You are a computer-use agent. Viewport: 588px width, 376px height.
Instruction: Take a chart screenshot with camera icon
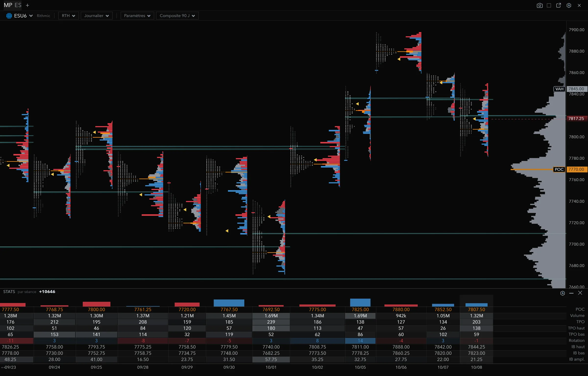(x=539, y=5)
